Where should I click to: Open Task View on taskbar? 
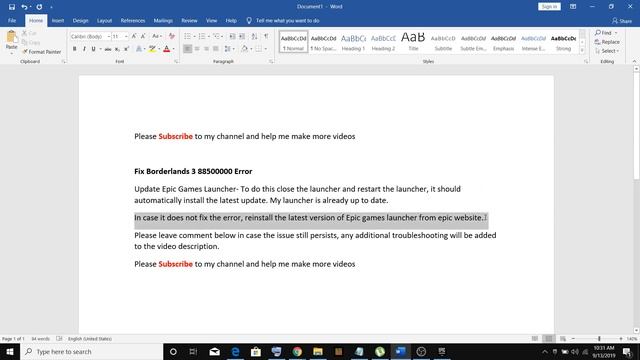point(193,351)
